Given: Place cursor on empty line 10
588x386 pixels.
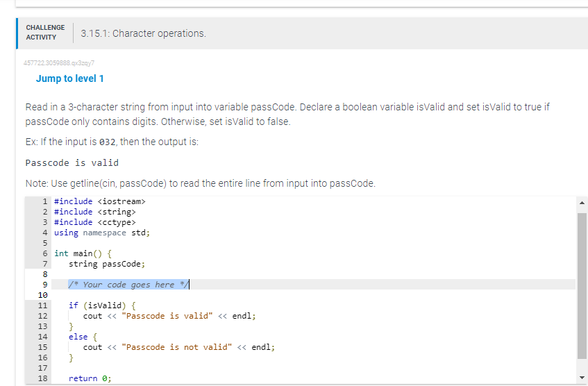Looking at the screenshot, I should 313,295.
